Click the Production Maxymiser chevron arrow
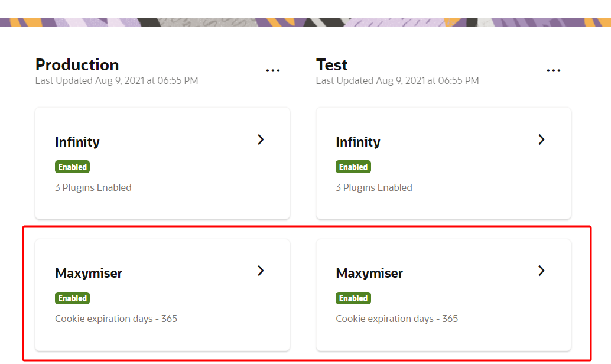The image size is (611, 364). [261, 271]
